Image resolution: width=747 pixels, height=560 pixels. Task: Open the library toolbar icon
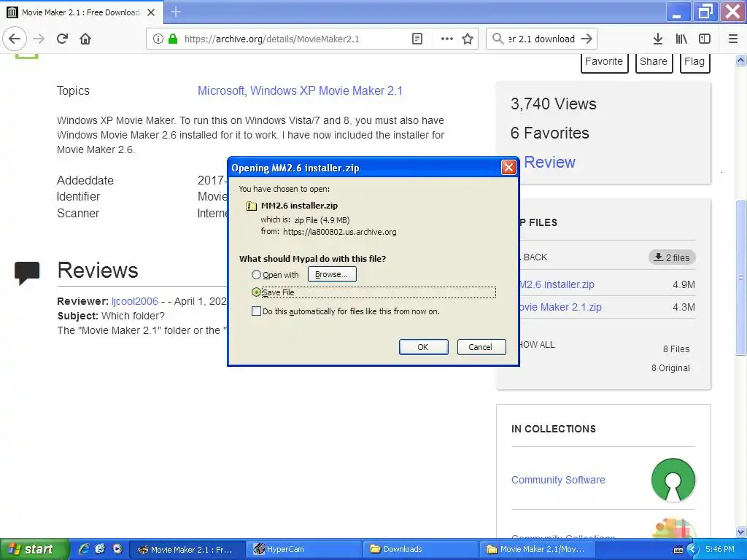[x=681, y=39]
